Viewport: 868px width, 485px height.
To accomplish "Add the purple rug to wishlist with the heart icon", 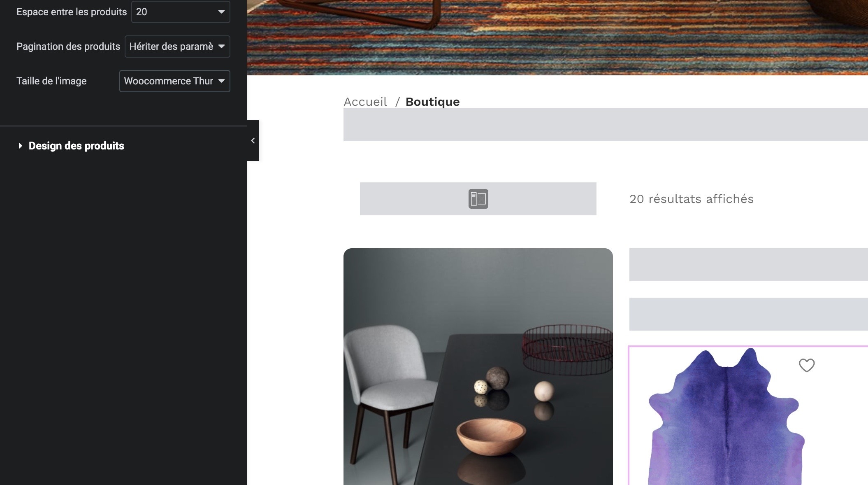I will (x=806, y=365).
